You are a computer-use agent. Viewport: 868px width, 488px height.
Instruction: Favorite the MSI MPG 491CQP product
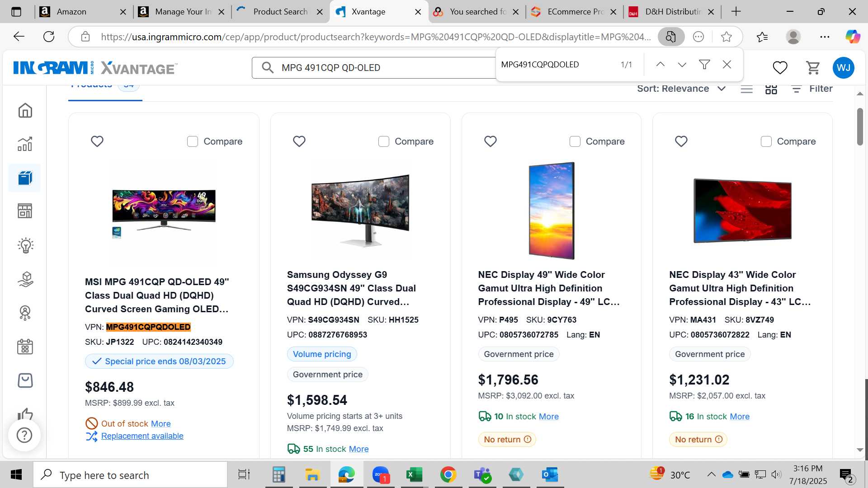click(97, 141)
